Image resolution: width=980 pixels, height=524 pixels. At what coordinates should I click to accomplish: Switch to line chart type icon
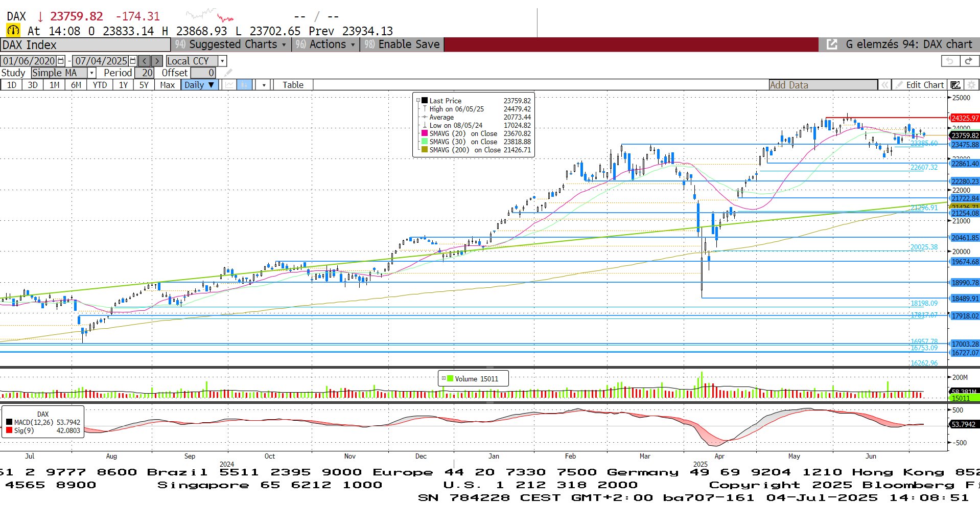(x=230, y=85)
